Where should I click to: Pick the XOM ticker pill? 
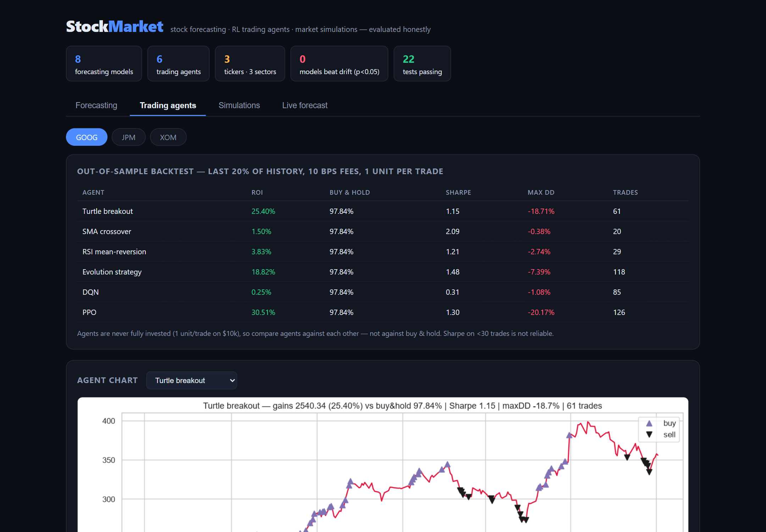(168, 137)
